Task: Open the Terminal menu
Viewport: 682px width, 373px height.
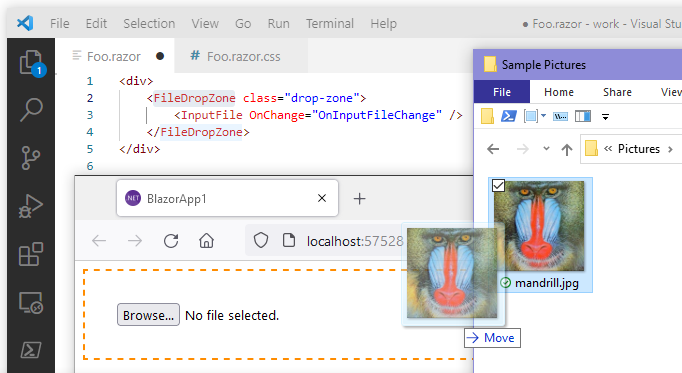Action: click(330, 23)
